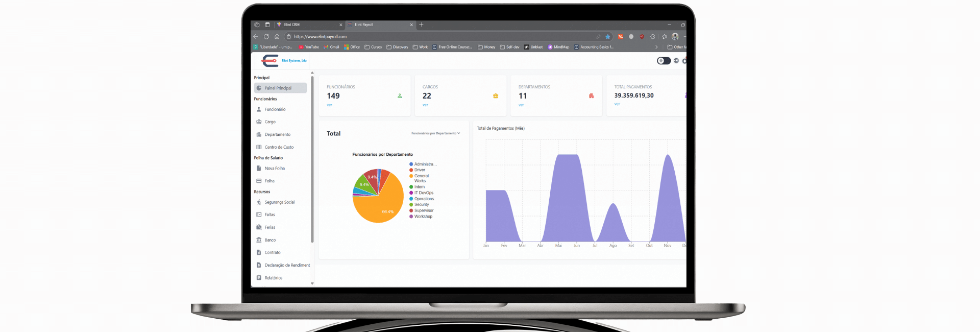The width and height of the screenshot is (980, 332).
Task: Click the Cargo briefcase icon in sidebar
Action: [259, 122]
